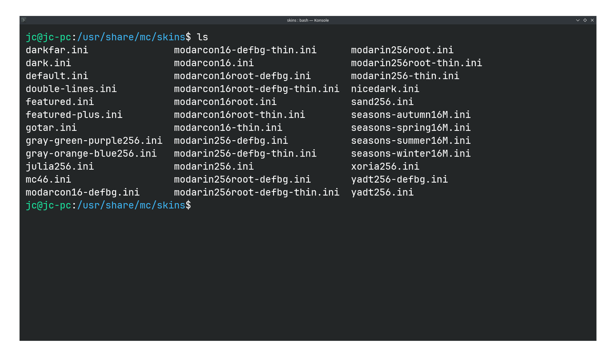Click the gray-green-purple256.ini entry
Screen dimensions: 616x364
[94, 141]
